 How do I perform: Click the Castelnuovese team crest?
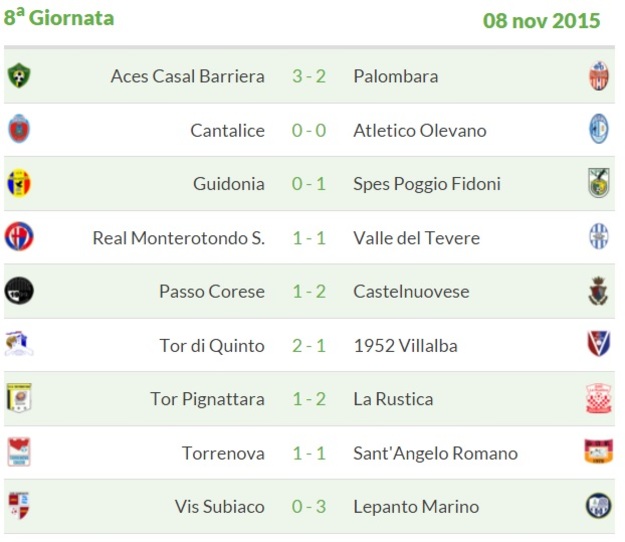[598, 291]
